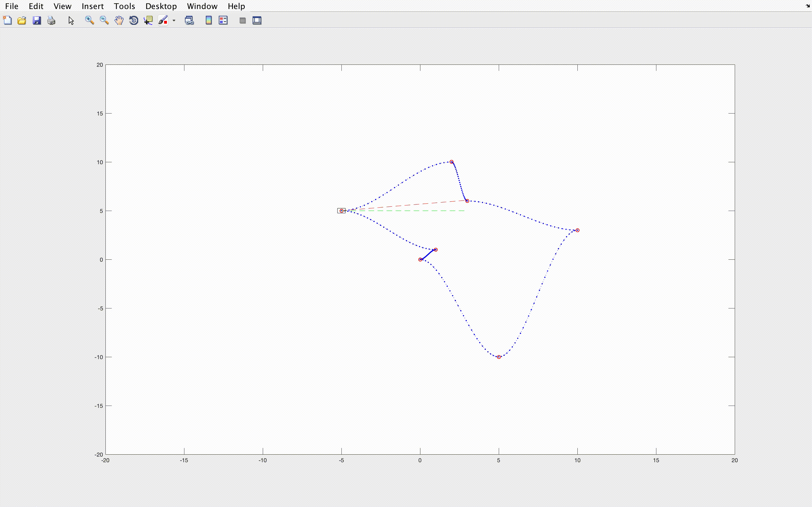
Task: Print the figure with printer icon
Action: point(51,21)
